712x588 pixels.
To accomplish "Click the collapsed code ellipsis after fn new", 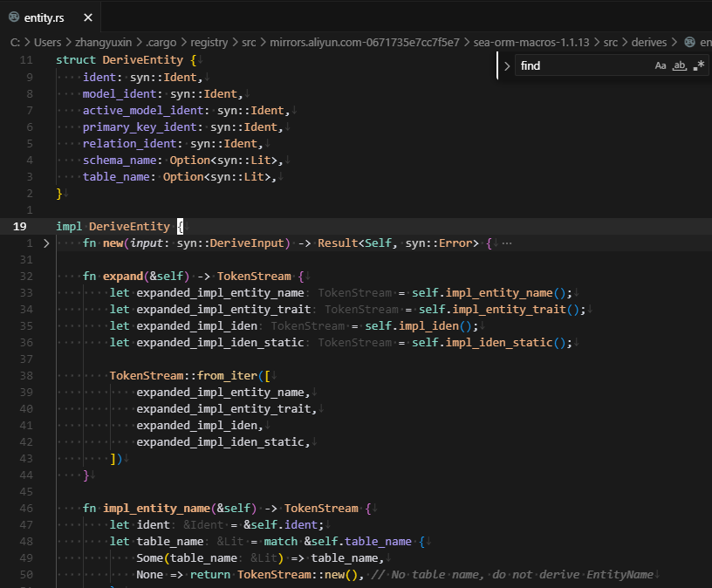I will pos(507,243).
